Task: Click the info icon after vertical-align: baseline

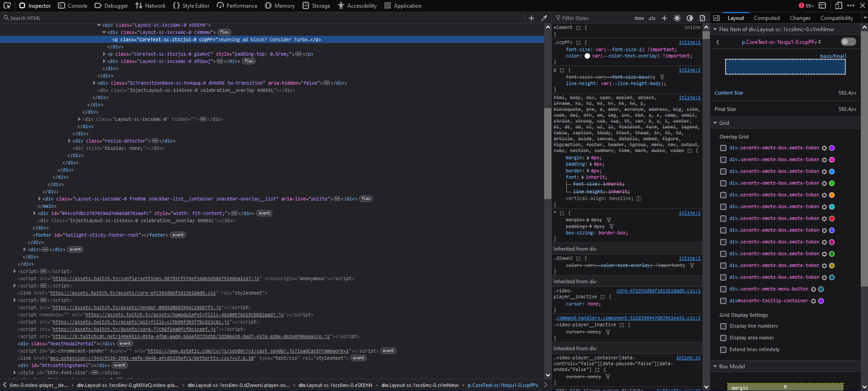Action: [639, 199]
